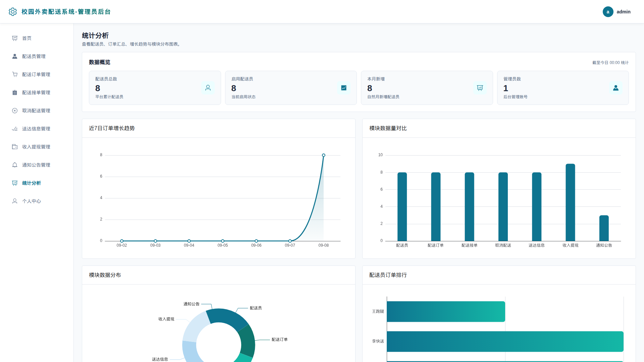The width and height of the screenshot is (644, 362).
Task: Click the 李快送 ranking bar
Action: coord(505,342)
